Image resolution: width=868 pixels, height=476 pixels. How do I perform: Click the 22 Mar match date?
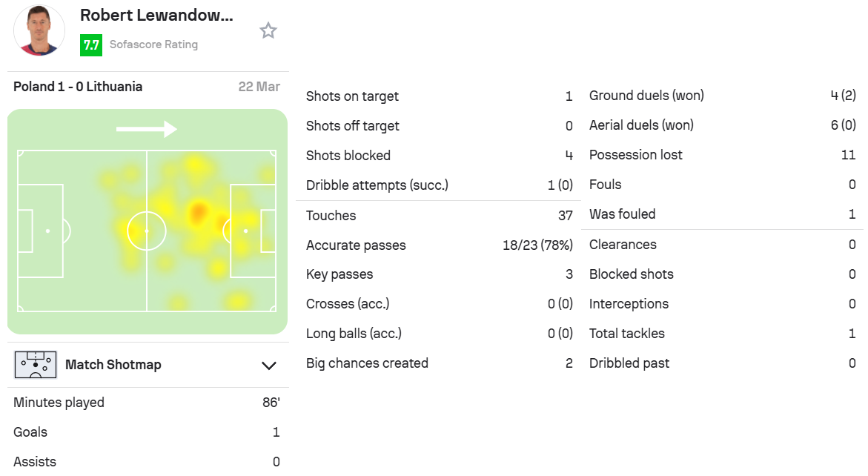point(259,87)
